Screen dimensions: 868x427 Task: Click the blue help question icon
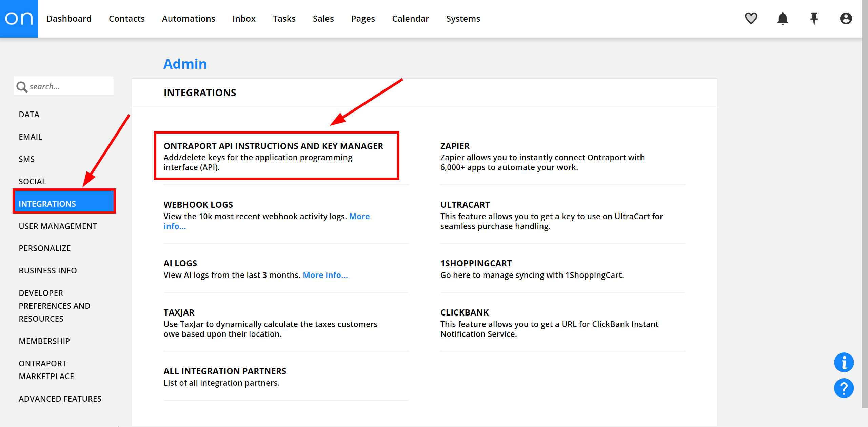(844, 388)
